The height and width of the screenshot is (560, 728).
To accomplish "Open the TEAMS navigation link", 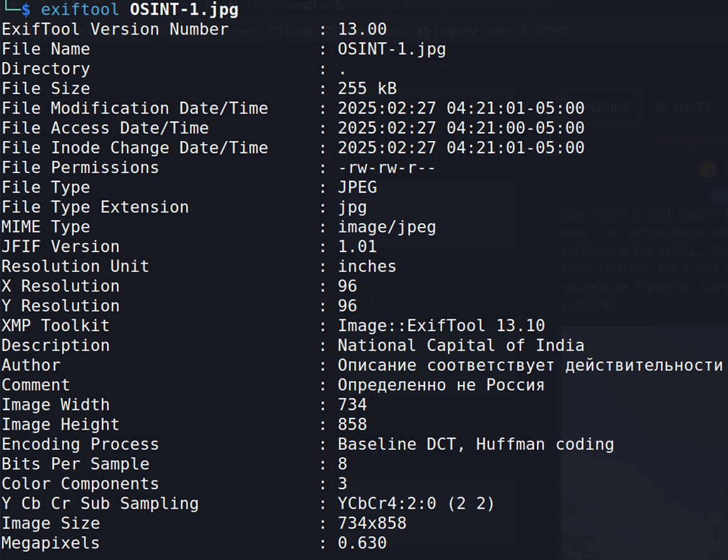I will 441,66.
